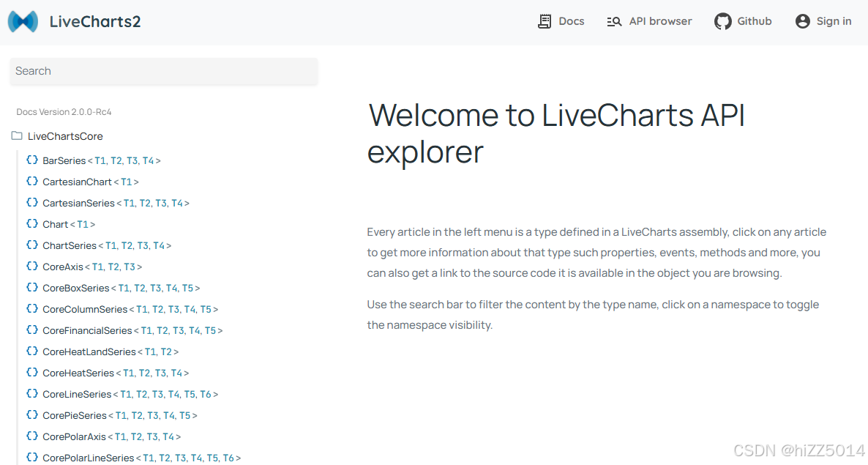
Task: Click the paragraph starting 'Every article in the left menu'
Action: pyautogui.click(x=596, y=253)
